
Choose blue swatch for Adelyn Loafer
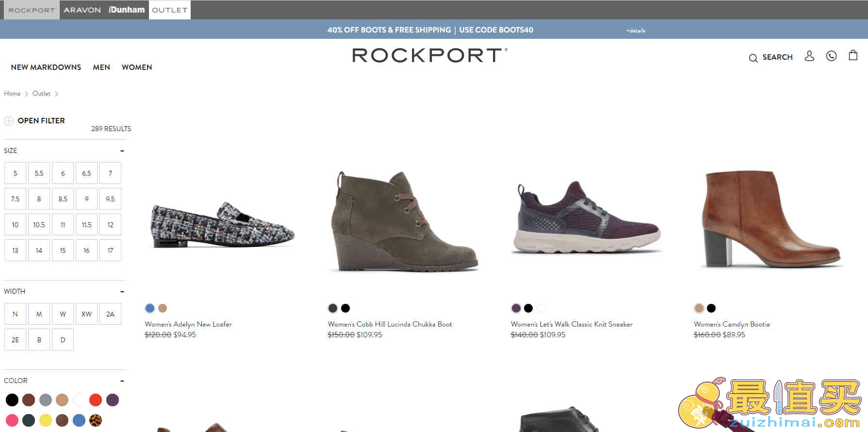[150, 308]
